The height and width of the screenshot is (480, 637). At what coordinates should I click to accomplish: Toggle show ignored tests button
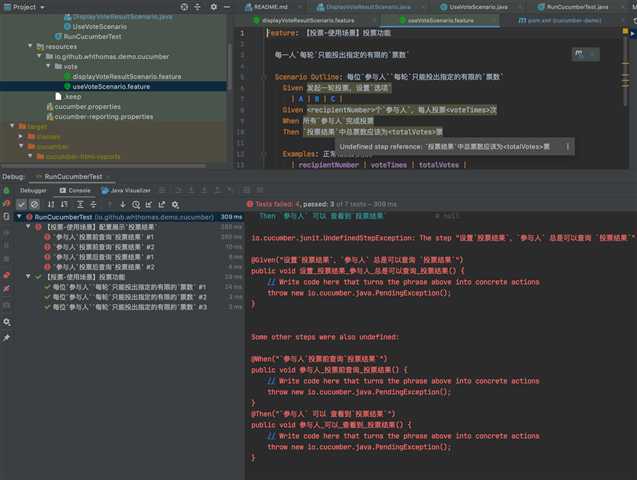34,204
